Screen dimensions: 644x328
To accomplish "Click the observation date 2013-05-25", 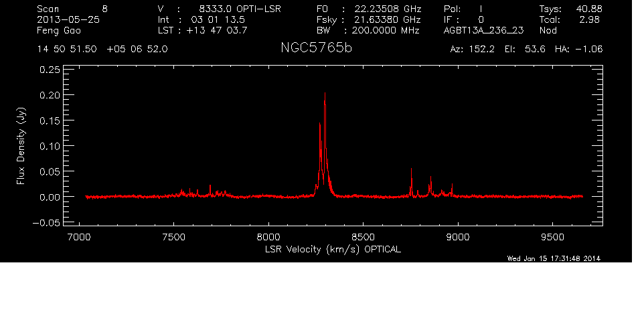I will pos(68,20).
